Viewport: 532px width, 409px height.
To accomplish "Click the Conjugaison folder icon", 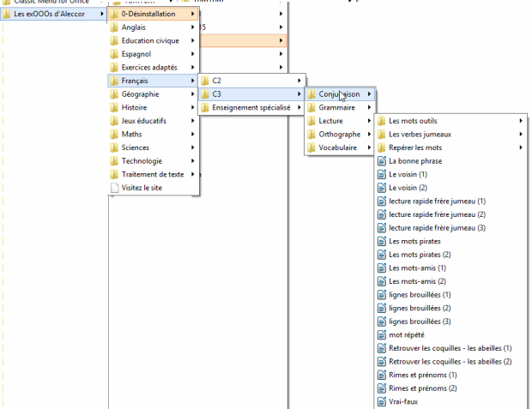I will point(311,94).
